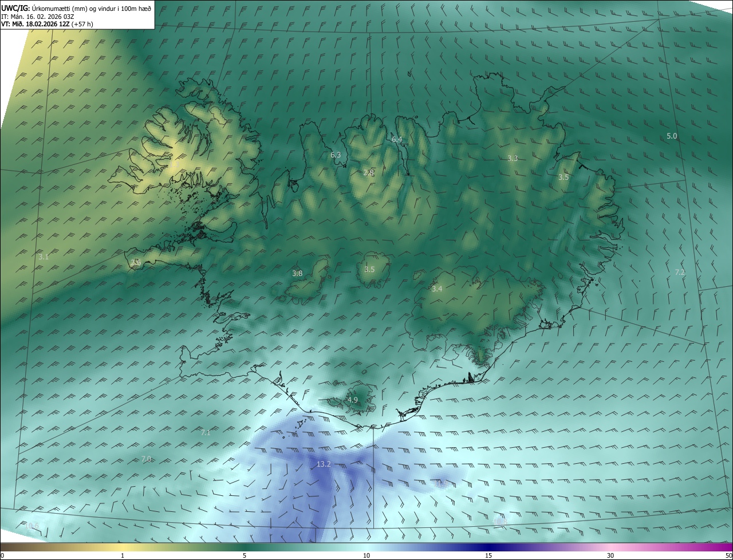
Task: Click the colour scale tick labelled 15
Action: [x=488, y=555]
